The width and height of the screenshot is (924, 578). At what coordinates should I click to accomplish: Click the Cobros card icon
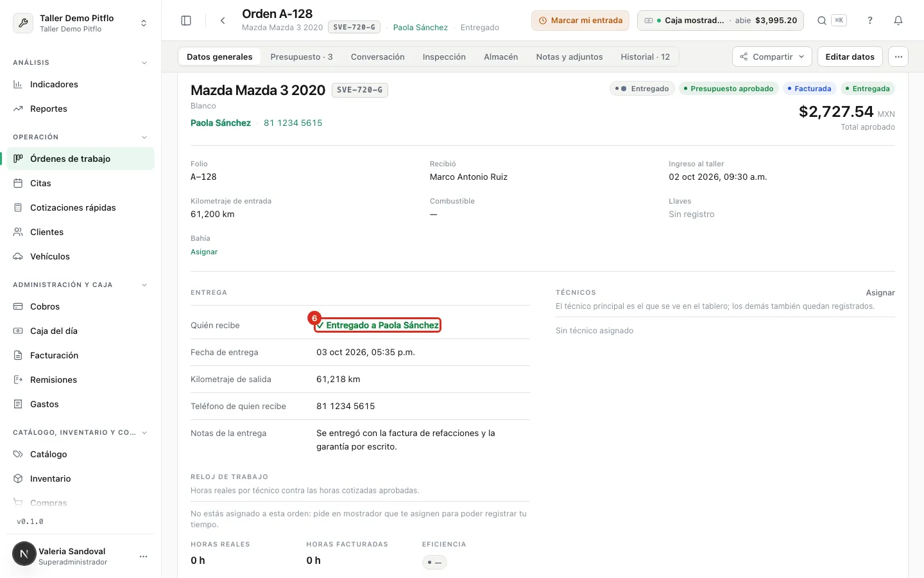click(18, 306)
